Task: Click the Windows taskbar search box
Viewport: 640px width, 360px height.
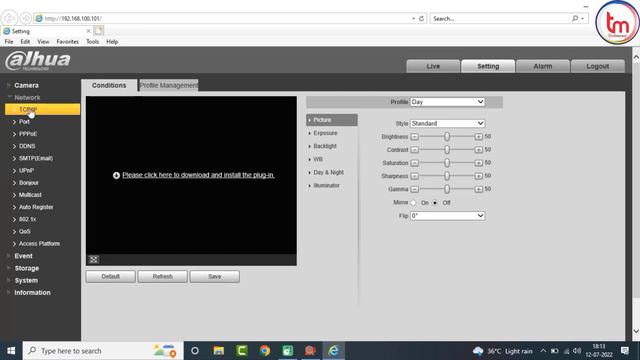Action: pos(103,351)
